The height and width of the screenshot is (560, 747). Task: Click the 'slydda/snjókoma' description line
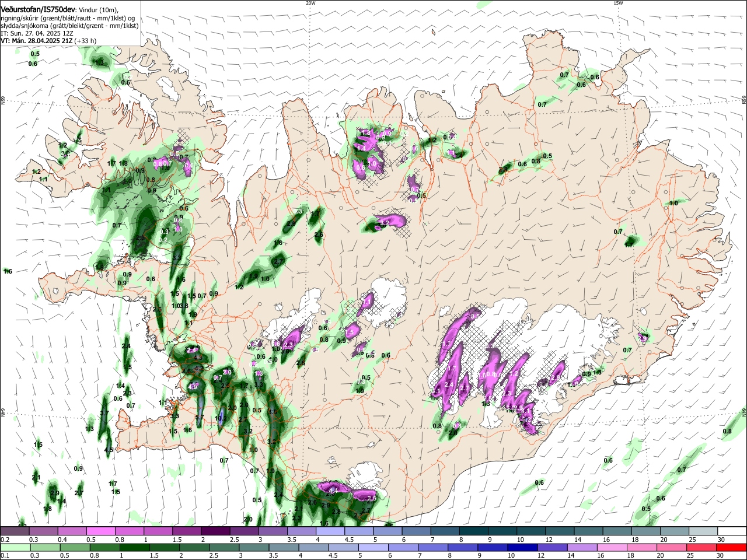pos(69,26)
